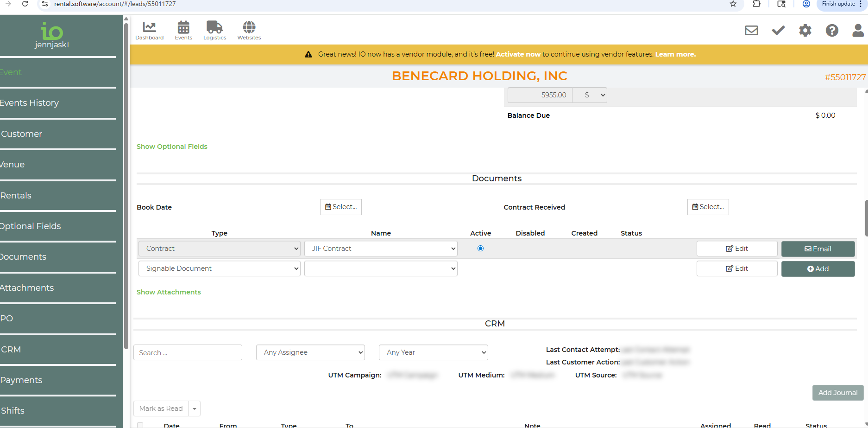This screenshot has width=868, height=428.
Task: Open the settings gear icon
Action: click(x=805, y=31)
